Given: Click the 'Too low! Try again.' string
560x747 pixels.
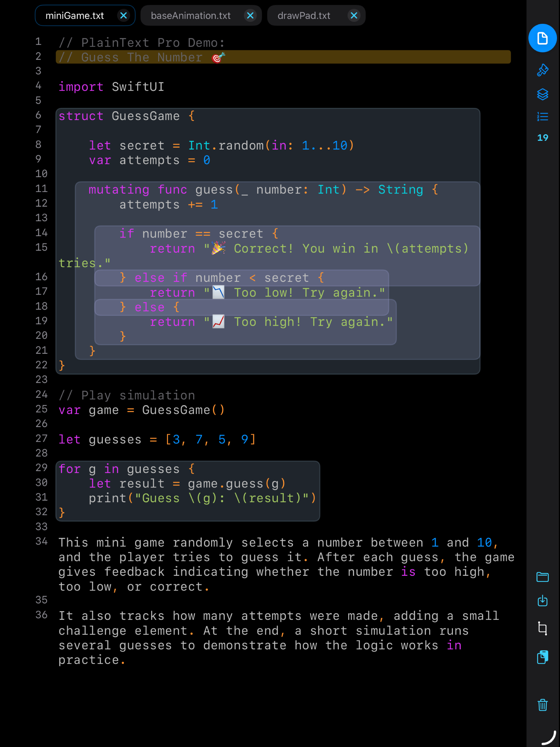Looking at the screenshot, I should coord(294,293).
